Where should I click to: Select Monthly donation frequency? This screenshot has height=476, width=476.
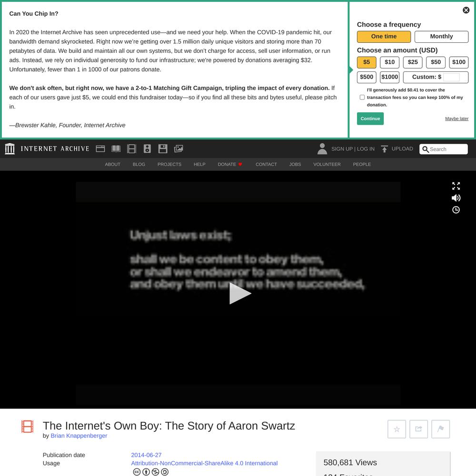coord(441,37)
